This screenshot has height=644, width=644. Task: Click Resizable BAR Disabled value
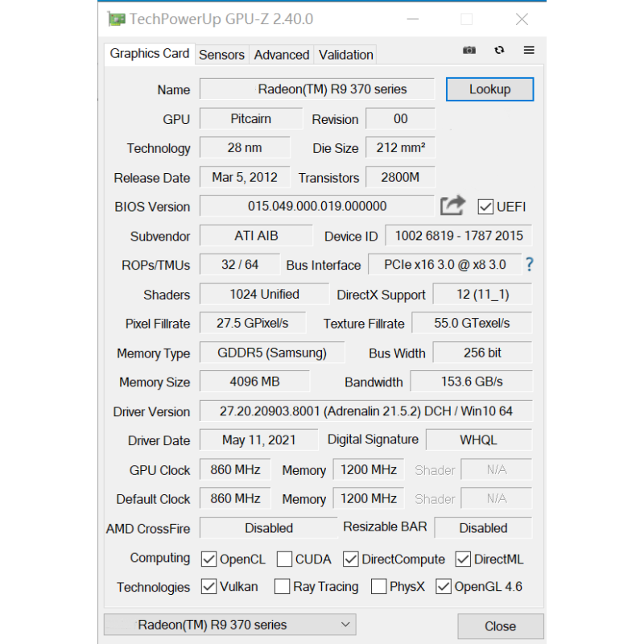[483, 527]
